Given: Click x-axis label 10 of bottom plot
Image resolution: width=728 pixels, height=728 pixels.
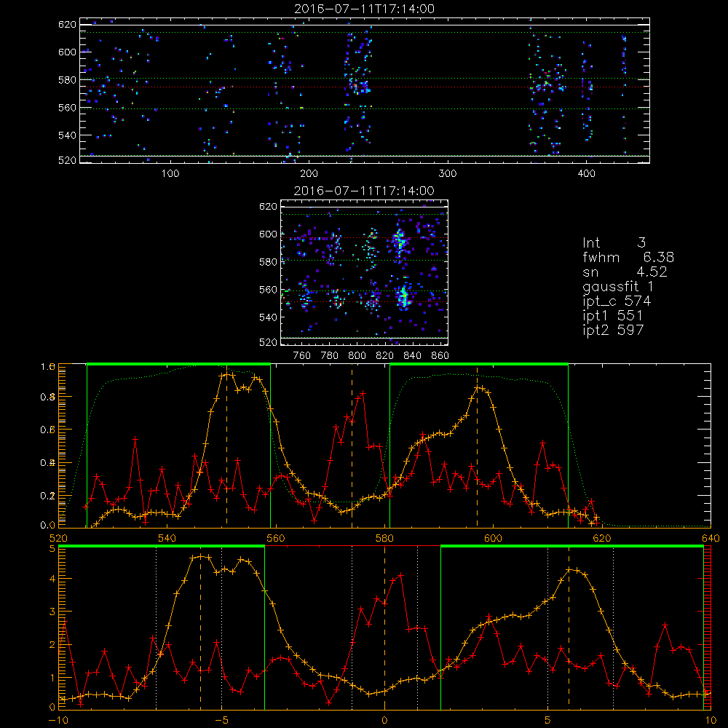Looking at the screenshot, I should (711, 720).
